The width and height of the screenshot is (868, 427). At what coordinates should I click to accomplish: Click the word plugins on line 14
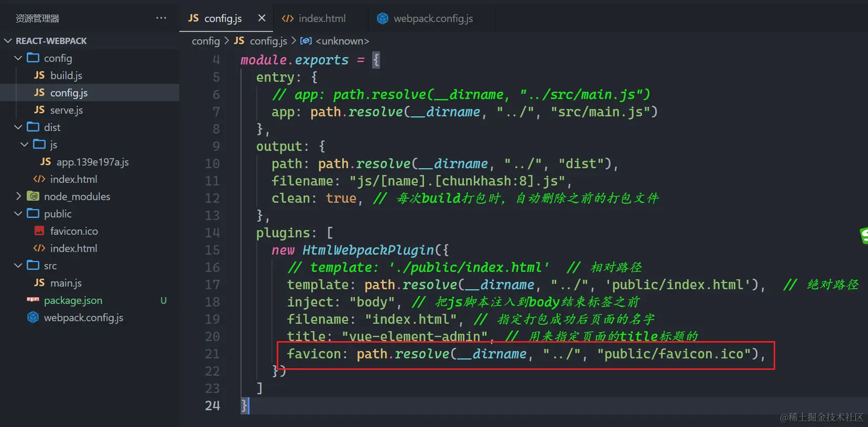[283, 233]
